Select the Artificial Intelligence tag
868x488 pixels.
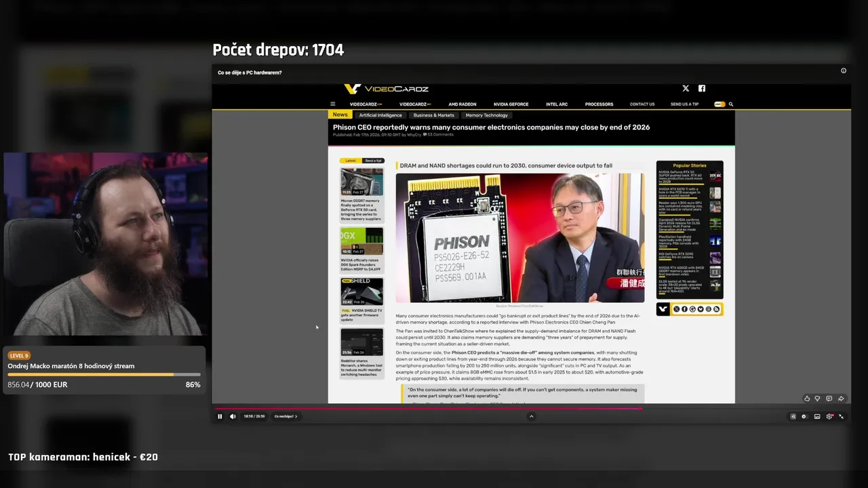point(380,115)
